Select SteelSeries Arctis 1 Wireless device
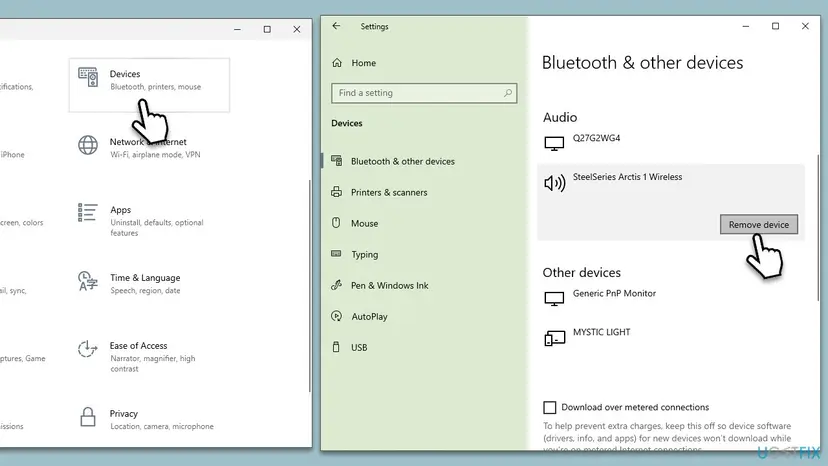This screenshot has height=466, width=828. (627, 177)
